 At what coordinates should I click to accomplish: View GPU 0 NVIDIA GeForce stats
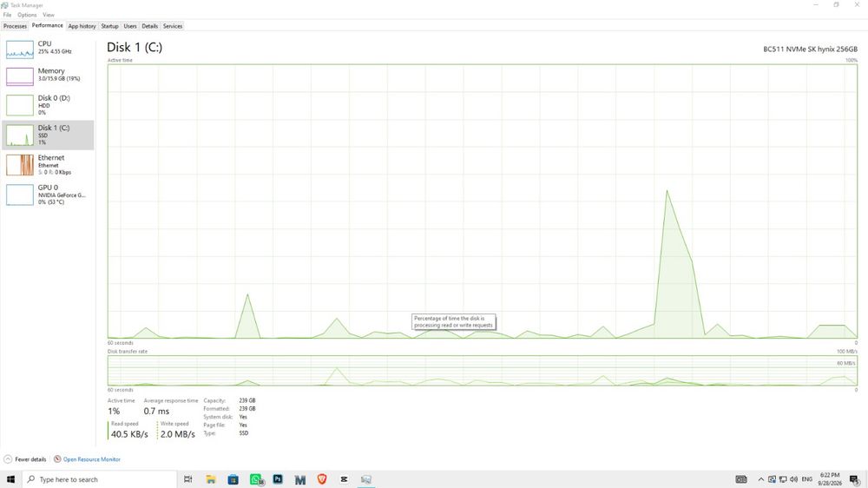[48, 195]
